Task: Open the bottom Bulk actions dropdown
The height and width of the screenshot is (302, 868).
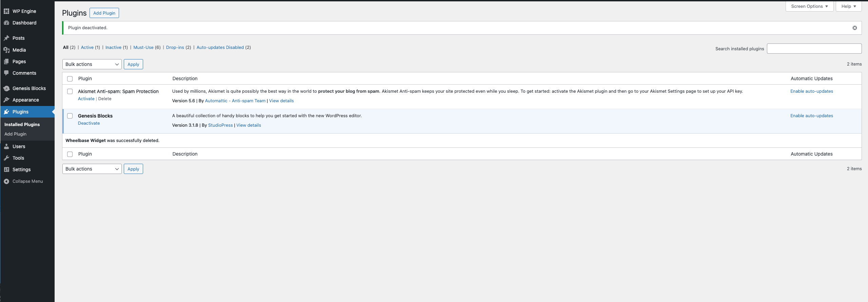Action: [92, 169]
